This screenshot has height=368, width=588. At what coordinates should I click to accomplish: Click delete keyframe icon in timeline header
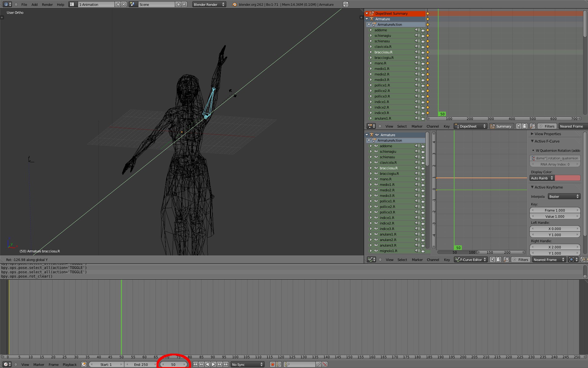click(x=325, y=364)
